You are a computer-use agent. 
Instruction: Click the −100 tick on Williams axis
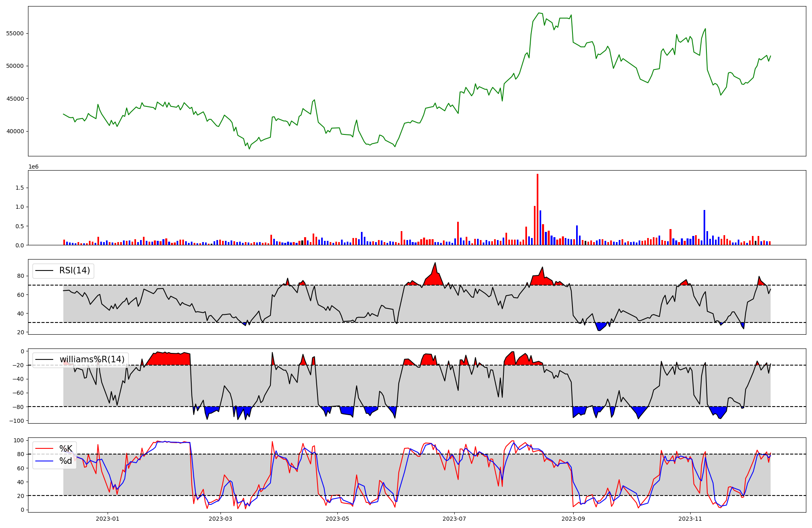[x=17, y=421]
